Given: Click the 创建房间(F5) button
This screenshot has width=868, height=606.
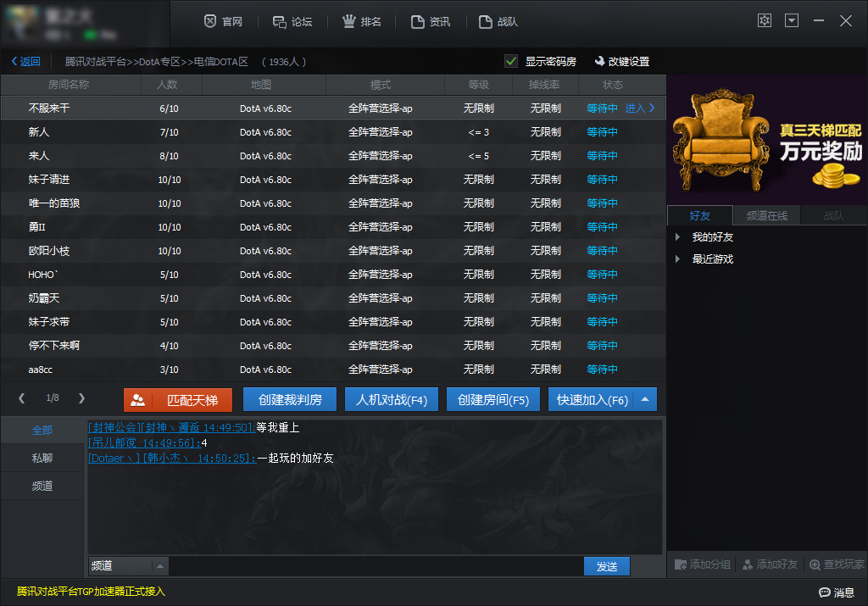Looking at the screenshot, I should [492, 400].
